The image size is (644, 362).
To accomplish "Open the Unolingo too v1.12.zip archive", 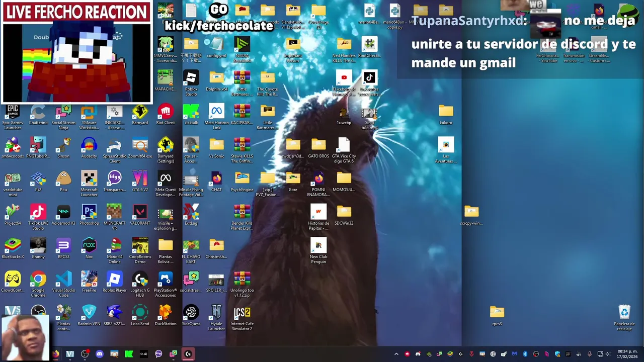I will [242, 284].
